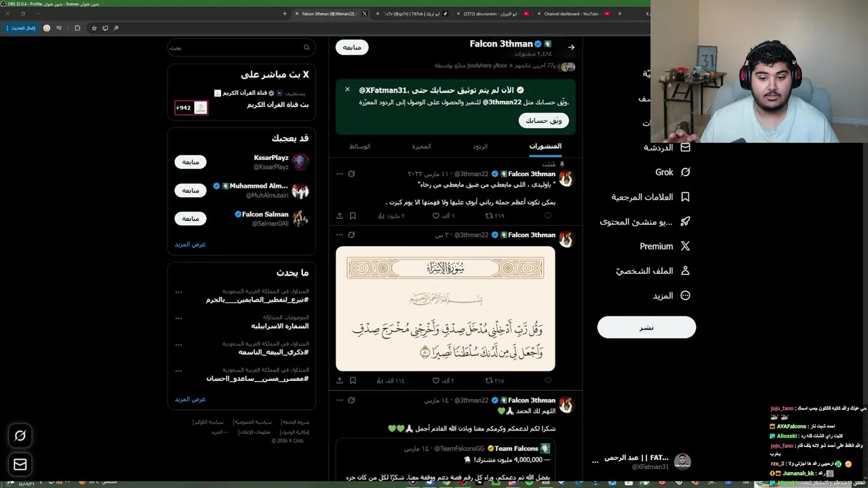Switch to the TikTok browser tab

click(x=412, y=14)
